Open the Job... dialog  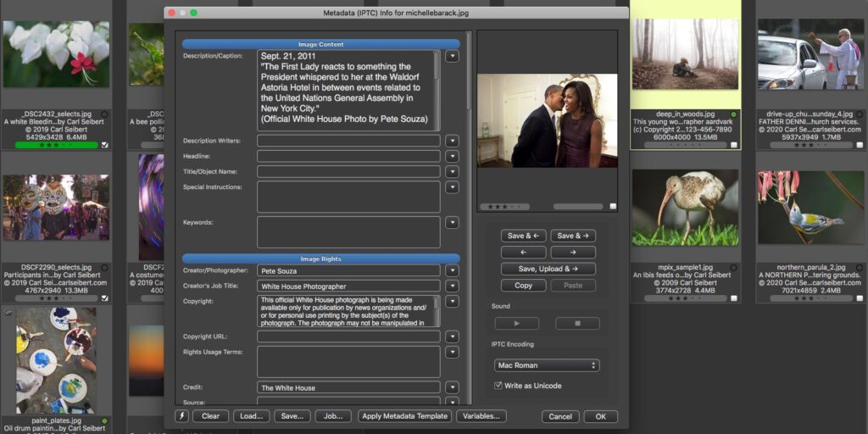pyautogui.click(x=333, y=416)
